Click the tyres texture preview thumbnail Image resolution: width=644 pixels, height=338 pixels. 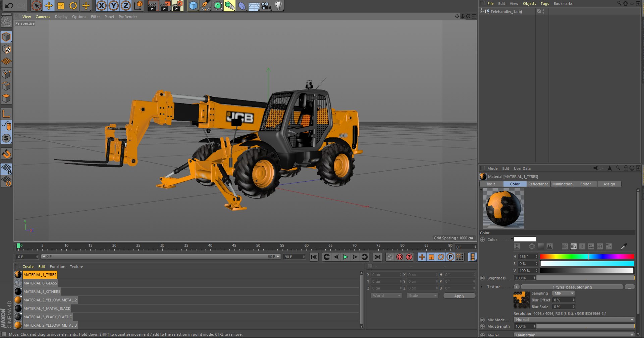[522, 300]
